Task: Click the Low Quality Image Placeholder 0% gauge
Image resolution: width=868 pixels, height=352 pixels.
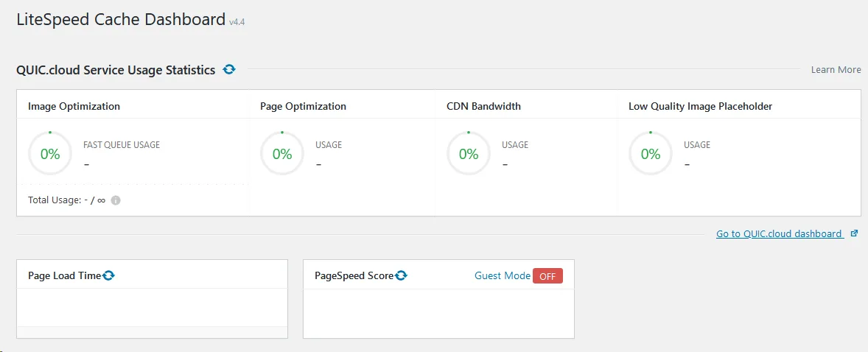Action: [651, 154]
